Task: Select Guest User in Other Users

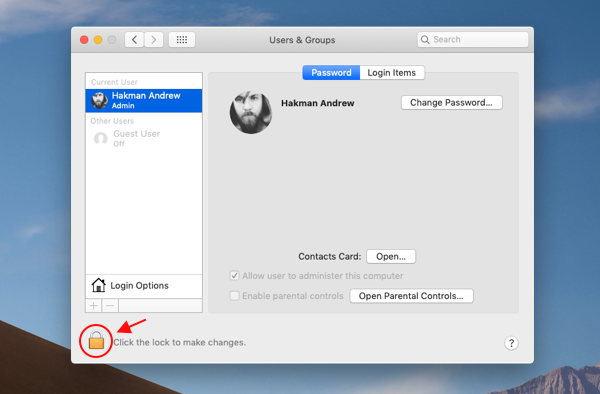Action: [x=144, y=138]
